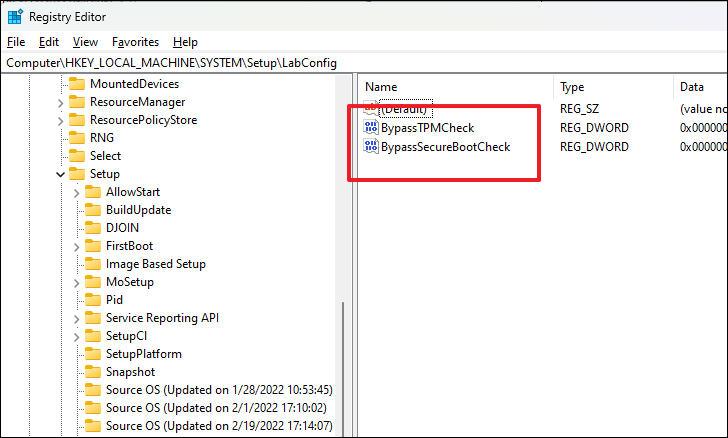Image resolution: width=728 pixels, height=438 pixels.
Task: Click folder icon of Source OS 2/1/2022
Action: tap(93, 408)
